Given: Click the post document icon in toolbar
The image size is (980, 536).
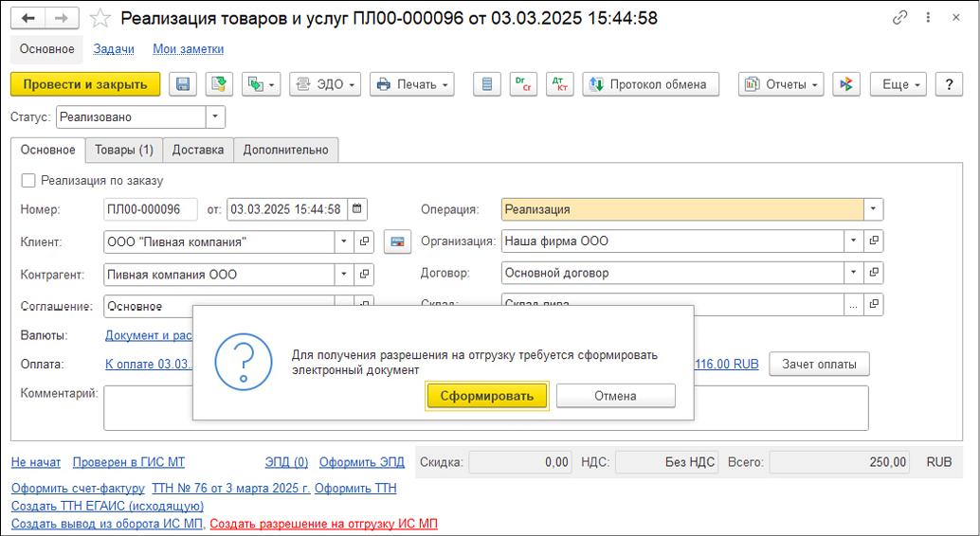Looking at the screenshot, I should 219,84.
